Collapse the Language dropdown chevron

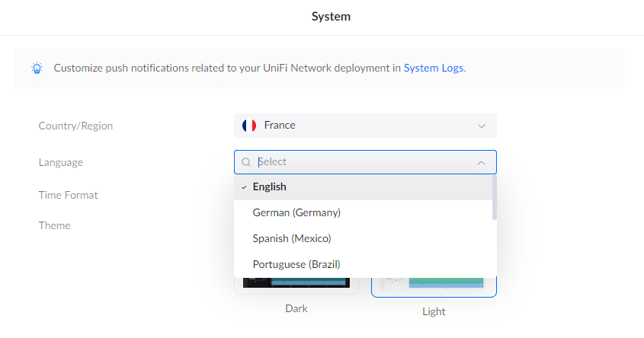pyautogui.click(x=481, y=162)
